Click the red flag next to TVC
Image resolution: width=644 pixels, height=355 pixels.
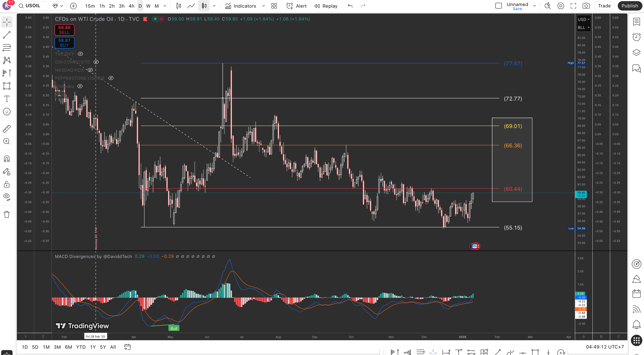[x=145, y=19]
